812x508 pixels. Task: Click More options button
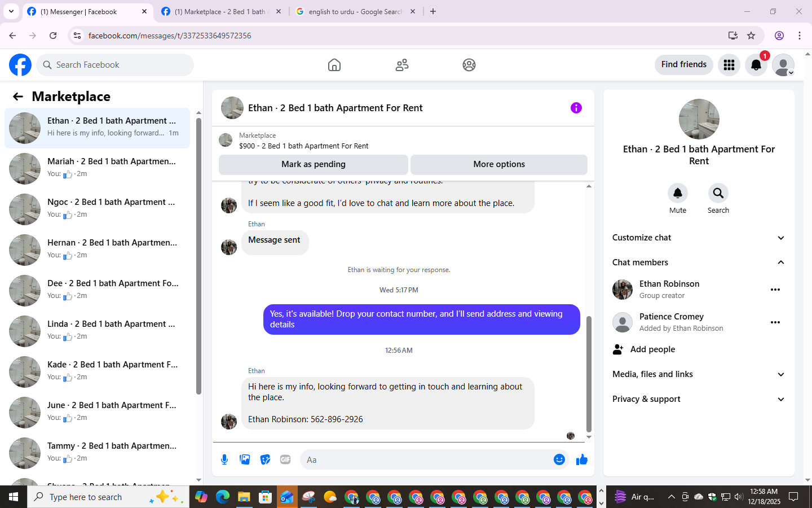coord(499,164)
